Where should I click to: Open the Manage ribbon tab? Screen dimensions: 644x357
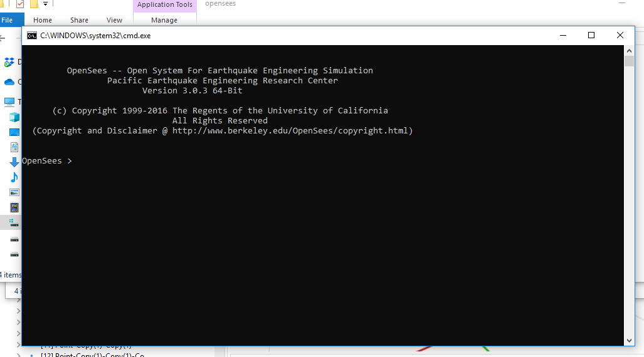(164, 19)
